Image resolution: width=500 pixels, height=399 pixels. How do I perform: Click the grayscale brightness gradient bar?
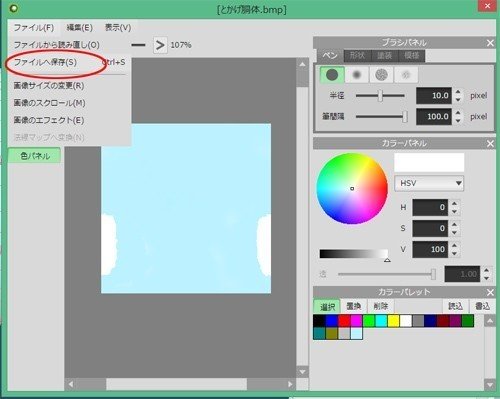pyautogui.click(x=353, y=254)
